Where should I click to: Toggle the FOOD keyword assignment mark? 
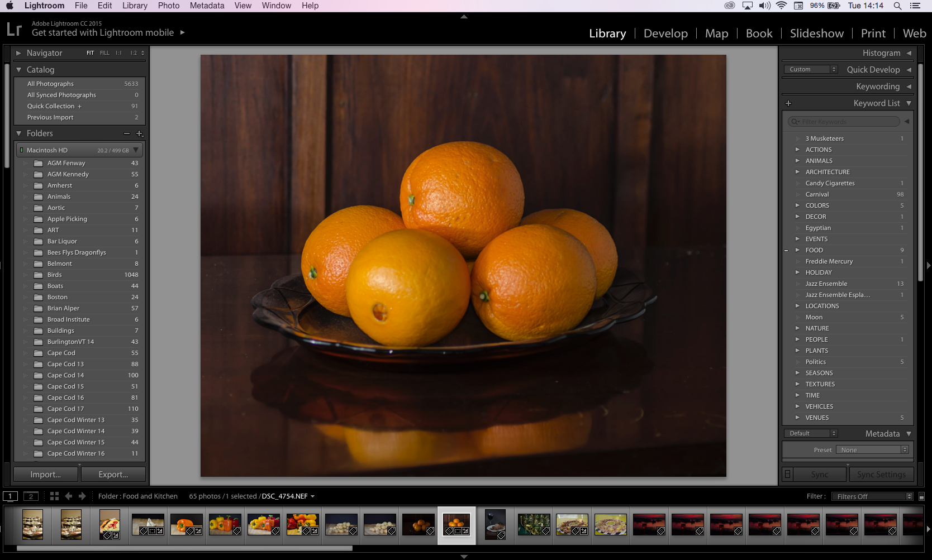(x=786, y=251)
